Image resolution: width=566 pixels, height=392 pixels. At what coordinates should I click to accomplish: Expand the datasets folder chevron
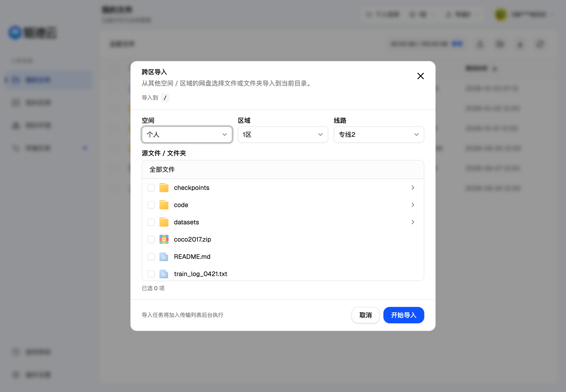[x=413, y=222]
